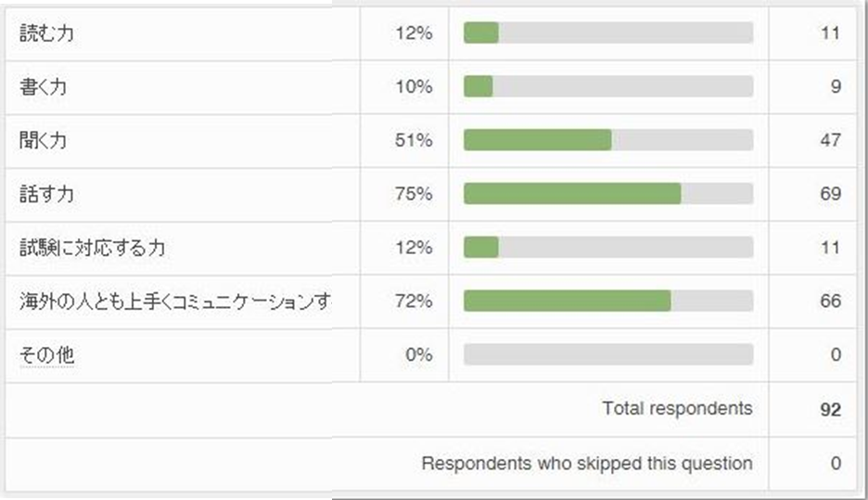Click the 75% percentage value
Viewport: 868px width, 500px height.
[413, 195]
